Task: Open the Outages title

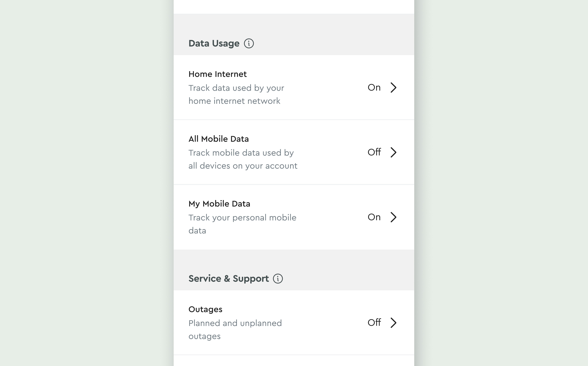Action: pyautogui.click(x=205, y=309)
